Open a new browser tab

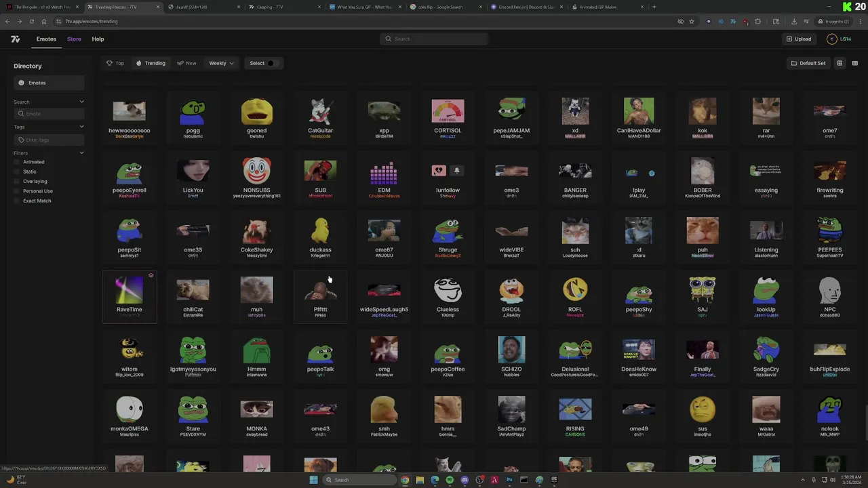(x=654, y=7)
